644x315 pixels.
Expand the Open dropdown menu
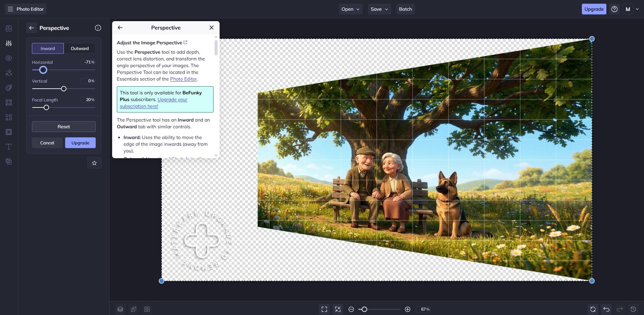tap(350, 9)
